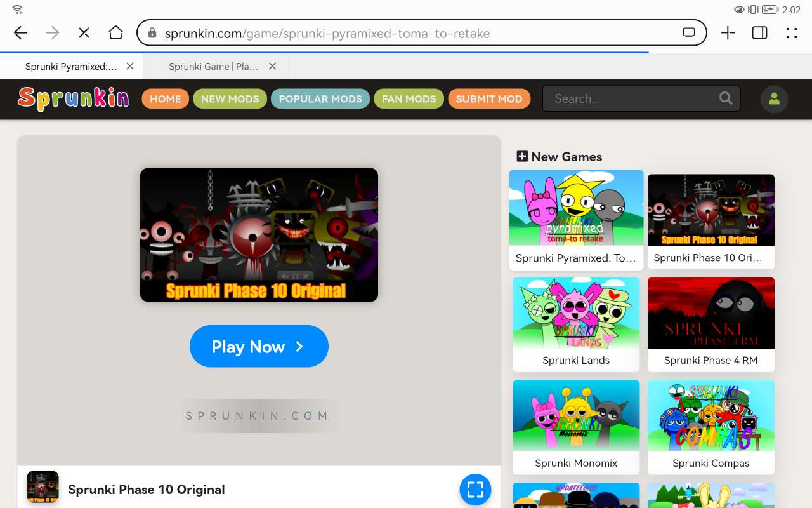Toggle desktop view icon in address bar
The width and height of the screenshot is (812, 508).
[689, 33]
